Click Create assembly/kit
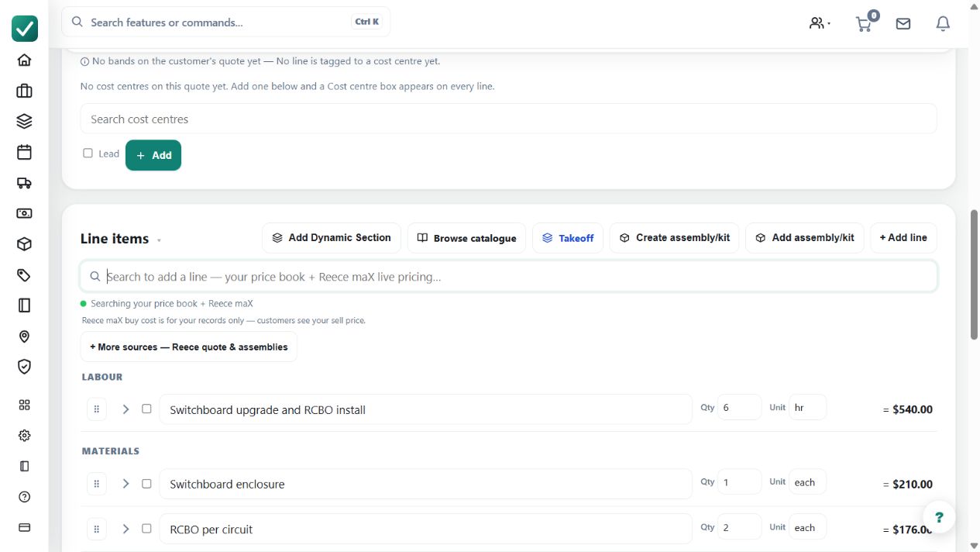This screenshot has height=552, width=980. point(674,238)
